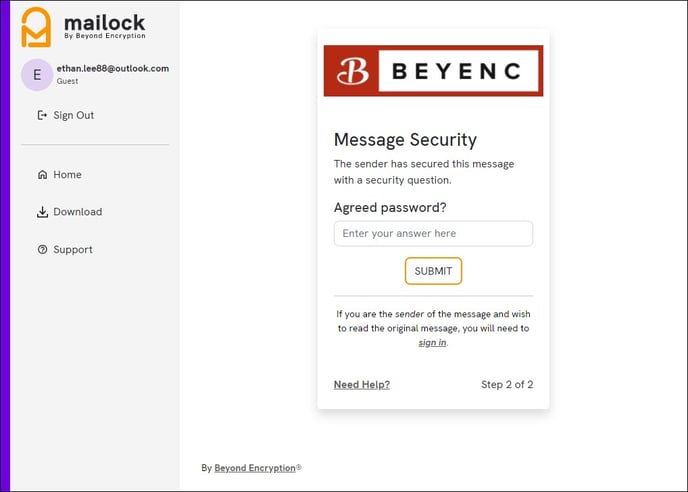Click the Step 2 of 2 indicator
Screen dimensions: 688x492
pos(507,384)
